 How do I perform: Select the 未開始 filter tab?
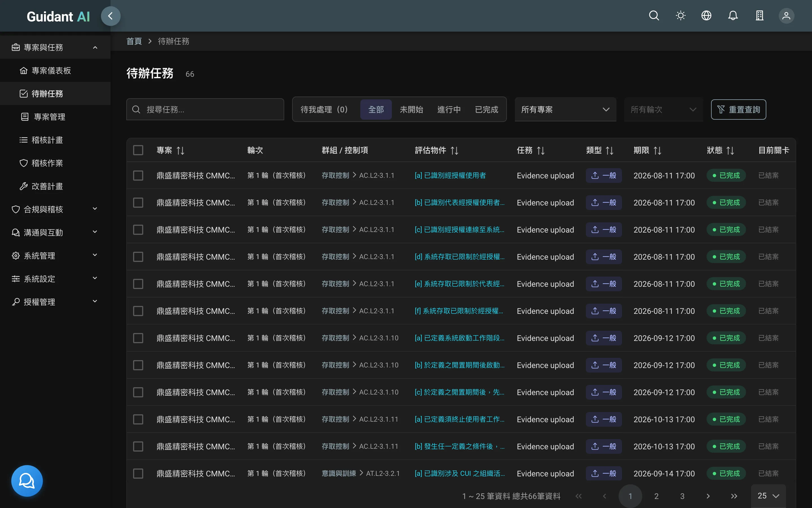(411, 110)
